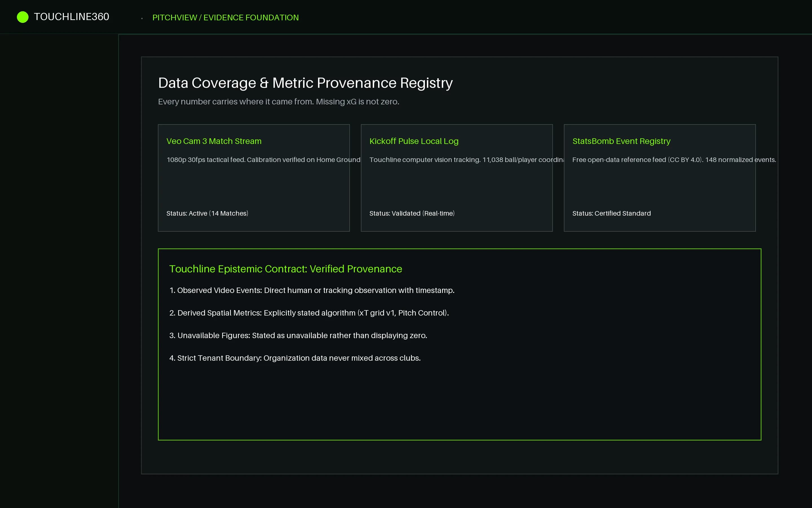The image size is (812, 508).
Task: Click the green TOUCHLINE360 logo dot
Action: click(23, 17)
